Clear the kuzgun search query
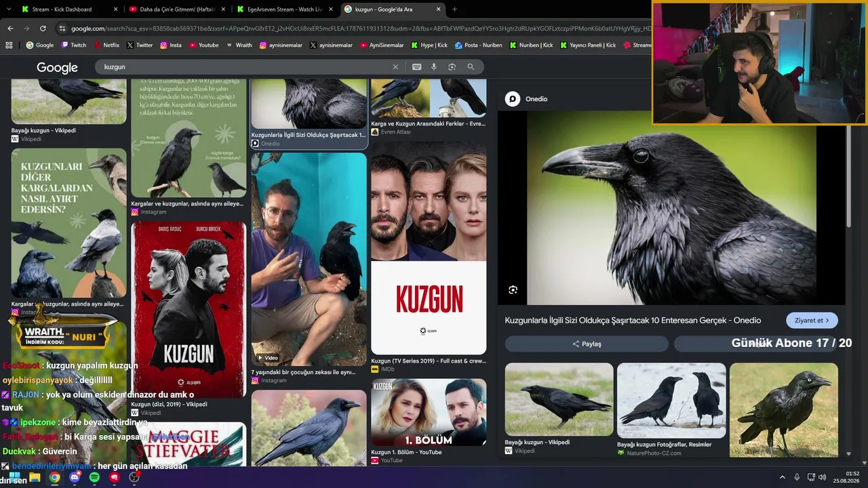 (395, 67)
